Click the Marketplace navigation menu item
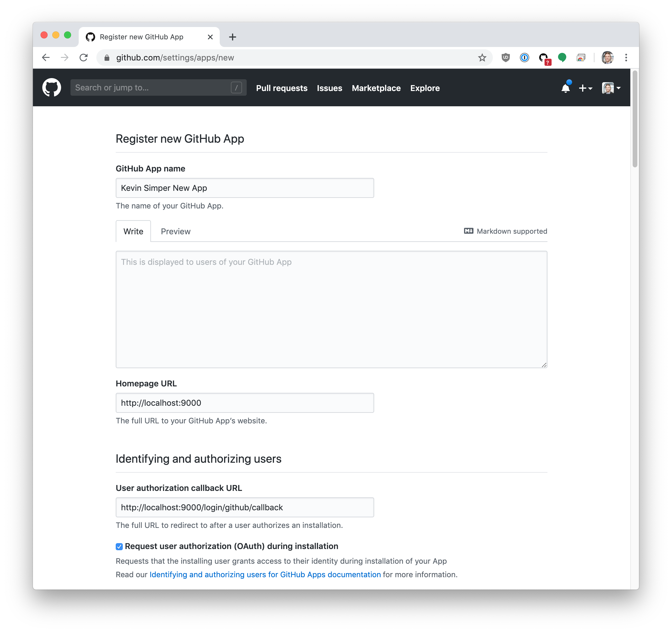Image resolution: width=672 pixels, height=633 pixels. 377,87
